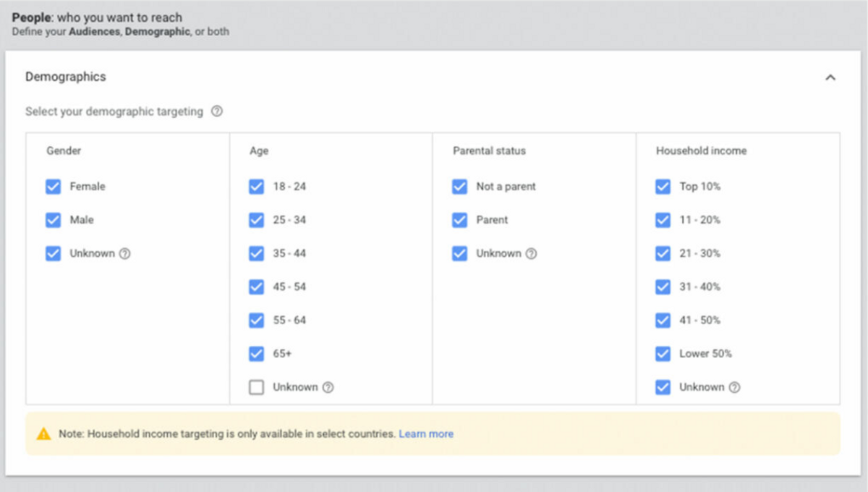The image size is (868, 492).
Task: Toggle the 45 - 54 age checkbox
Action: click(256, 287)
